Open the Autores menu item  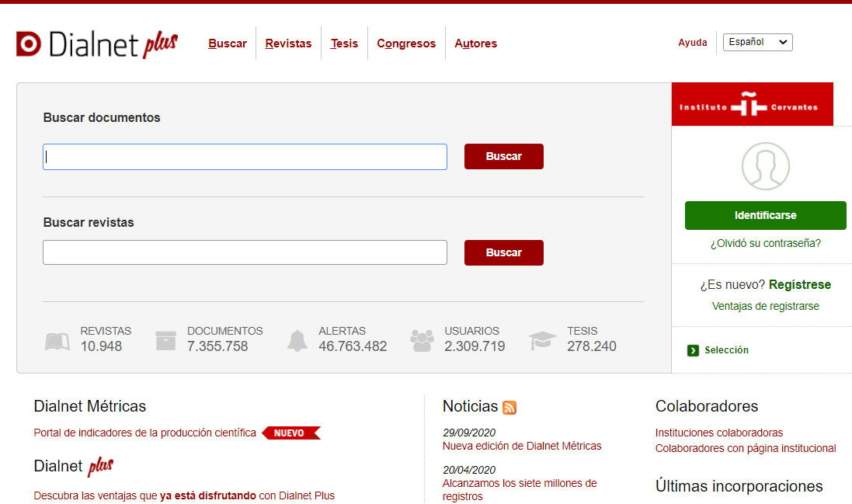pos(476,43)
